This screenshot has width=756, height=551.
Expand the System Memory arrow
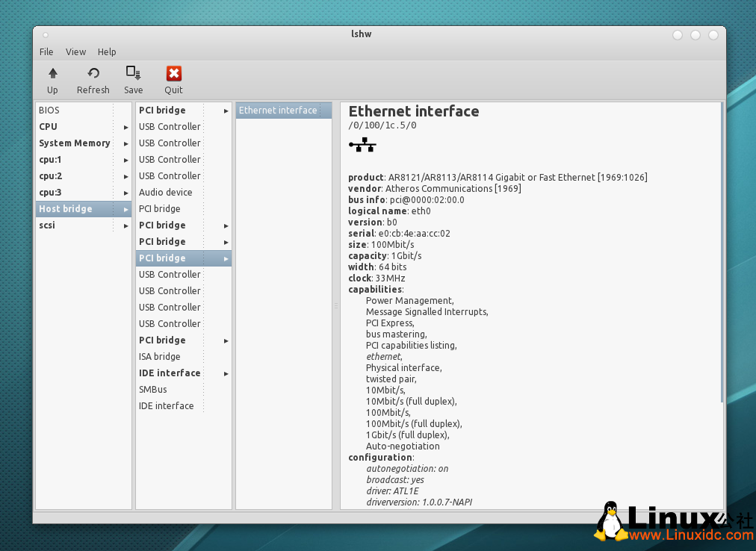[126, 143]
